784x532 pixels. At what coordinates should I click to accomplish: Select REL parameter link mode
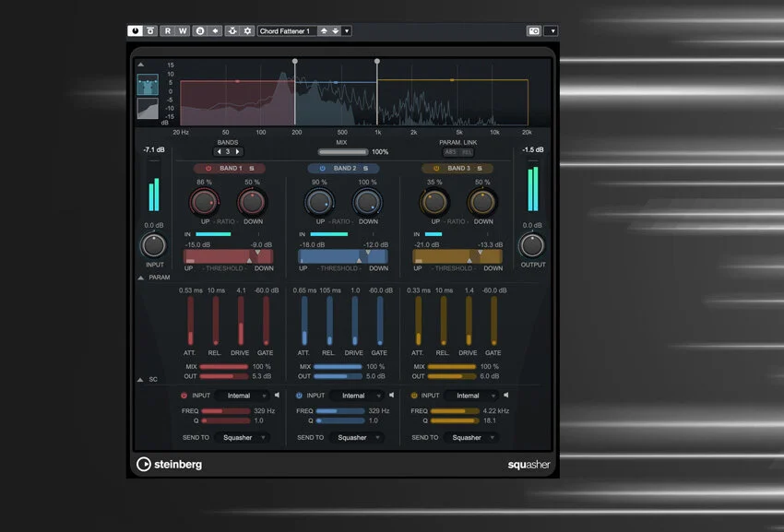coord(467,152)
